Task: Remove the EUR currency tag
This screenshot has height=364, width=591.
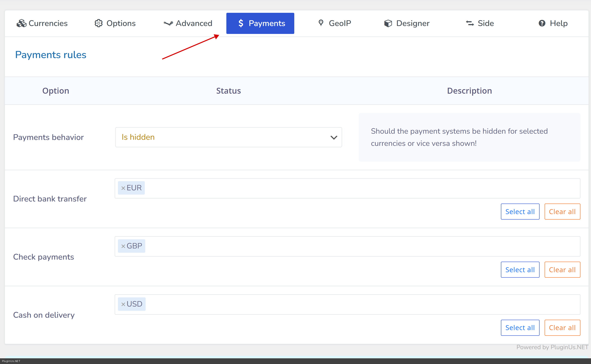Action: (x=123, y=188)
